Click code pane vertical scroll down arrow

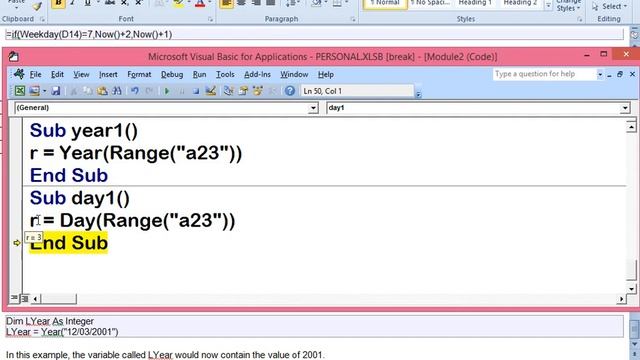[631, 289]
